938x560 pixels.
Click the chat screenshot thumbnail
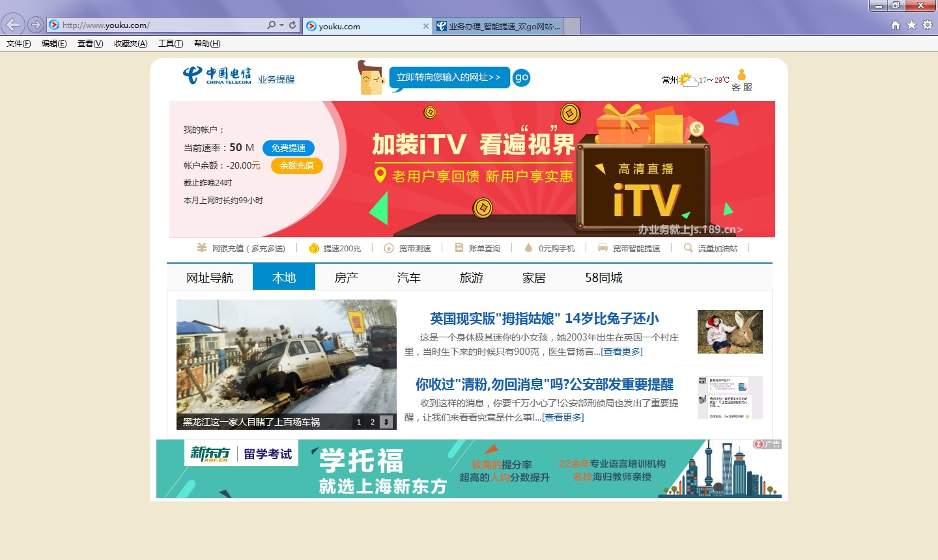[x=730, y=397]
